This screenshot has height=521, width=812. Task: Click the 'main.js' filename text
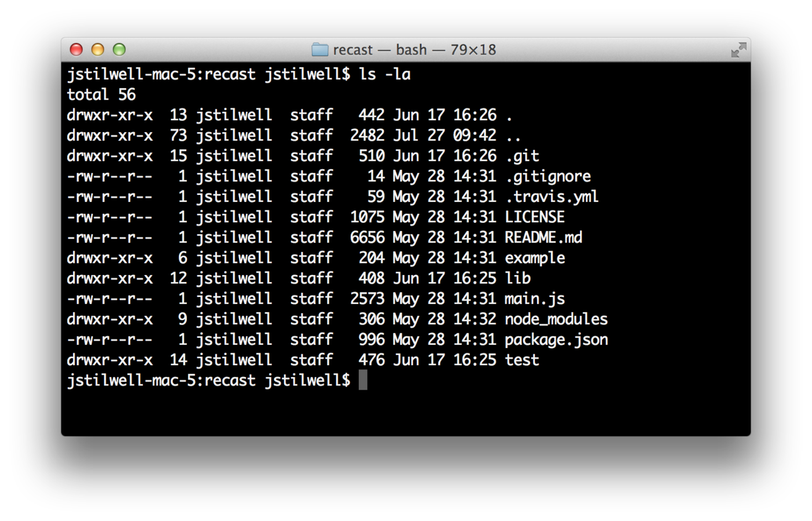click(x=535, y=299)
